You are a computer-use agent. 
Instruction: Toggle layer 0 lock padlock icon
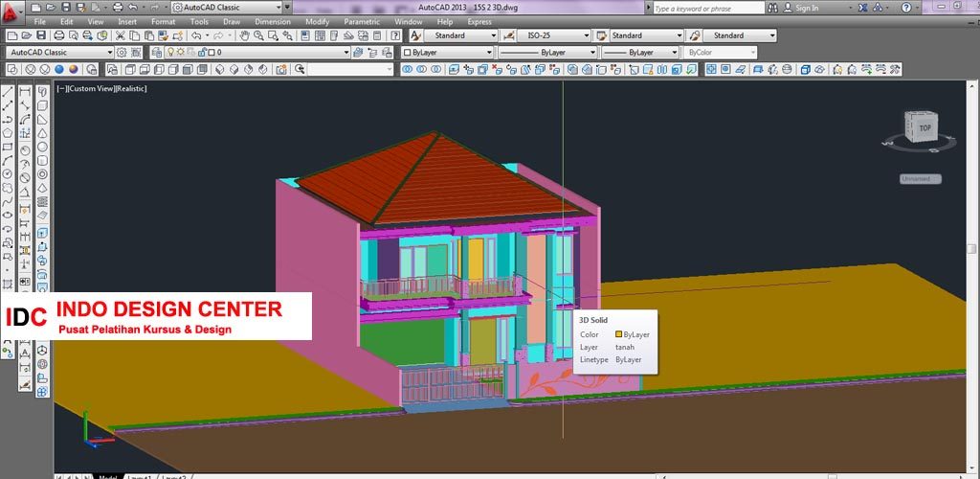tap(201, 53)
